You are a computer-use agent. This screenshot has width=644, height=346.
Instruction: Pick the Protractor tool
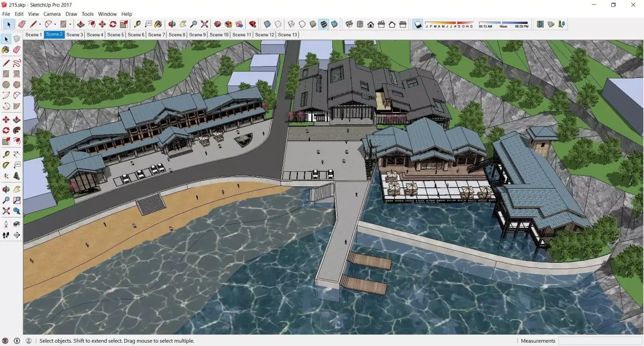click(x=6, y=164)
